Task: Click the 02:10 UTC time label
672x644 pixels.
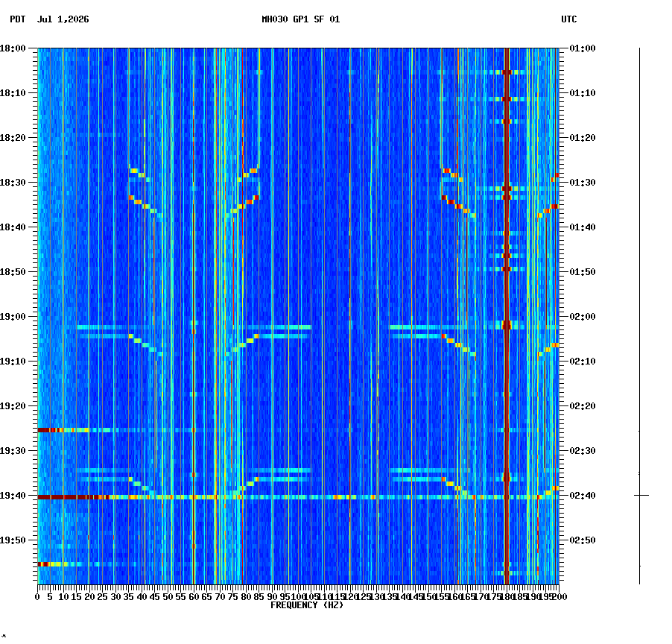Action: click(x=583, y=361)
